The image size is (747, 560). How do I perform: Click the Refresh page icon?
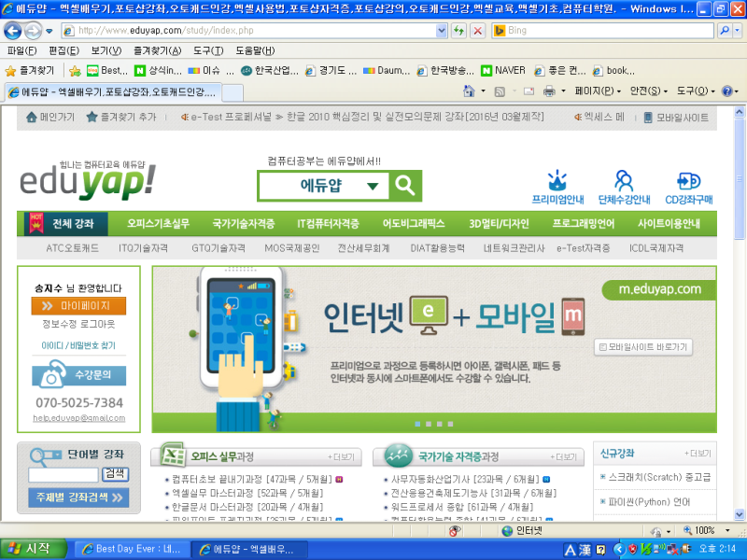click(458, 31)
